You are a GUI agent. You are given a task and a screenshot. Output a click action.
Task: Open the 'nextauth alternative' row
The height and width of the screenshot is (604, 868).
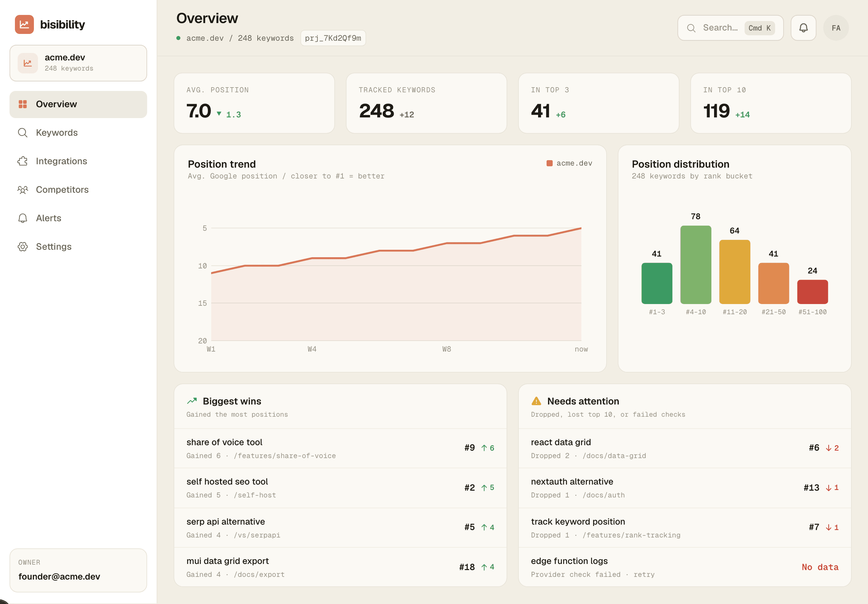[x=685, y=488]
